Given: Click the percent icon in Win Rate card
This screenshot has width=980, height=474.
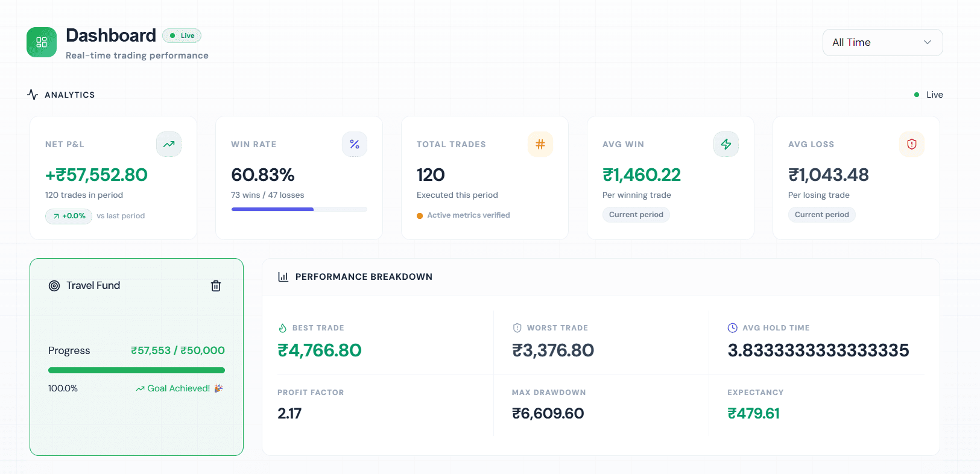Looking at the screenshot, I should click(x=355, y=144).
